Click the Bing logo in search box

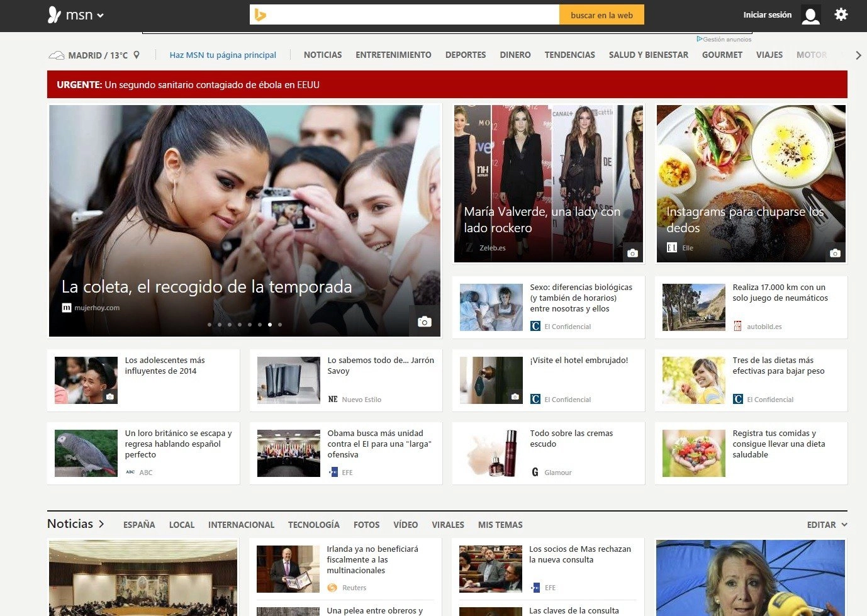(x=260, y=15)
